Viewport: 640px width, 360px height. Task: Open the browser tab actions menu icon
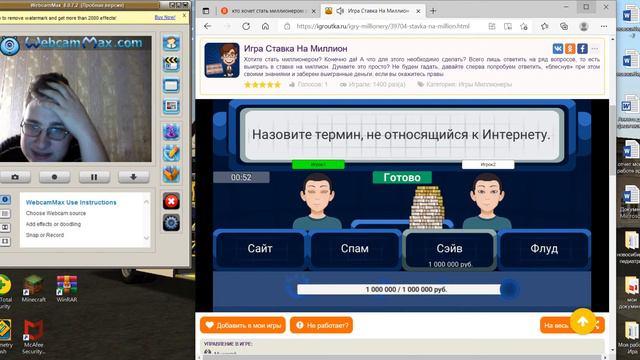(206, 11)
